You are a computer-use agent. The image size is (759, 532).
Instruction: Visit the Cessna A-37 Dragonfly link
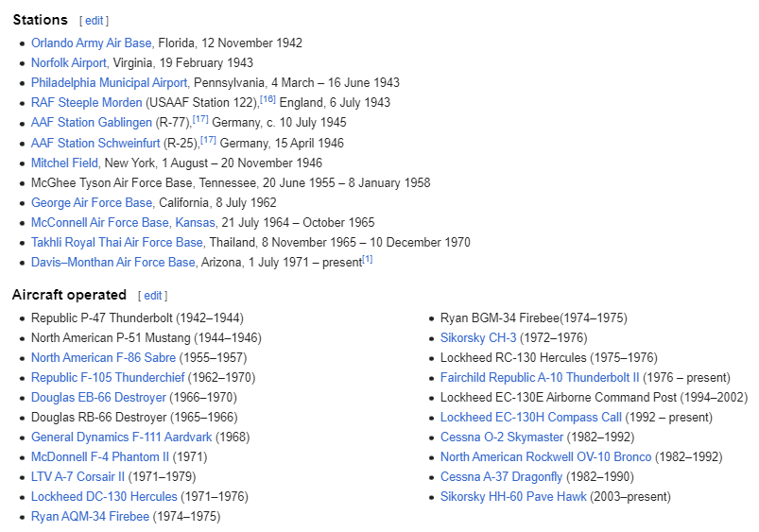pos(501,477)
